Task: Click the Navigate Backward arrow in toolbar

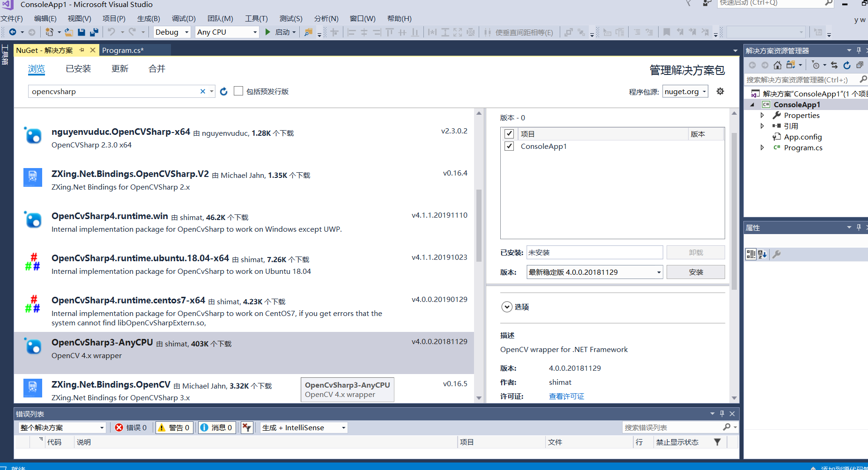Action: pos(13,32)
